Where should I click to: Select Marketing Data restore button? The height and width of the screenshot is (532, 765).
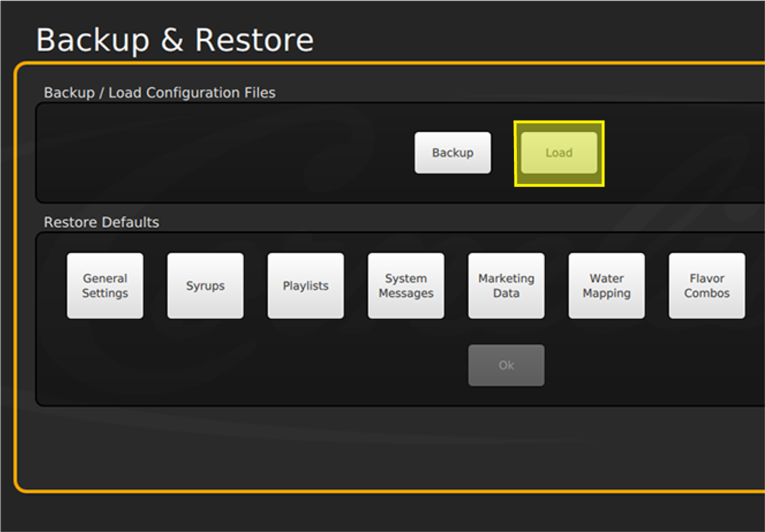(506, 285)
